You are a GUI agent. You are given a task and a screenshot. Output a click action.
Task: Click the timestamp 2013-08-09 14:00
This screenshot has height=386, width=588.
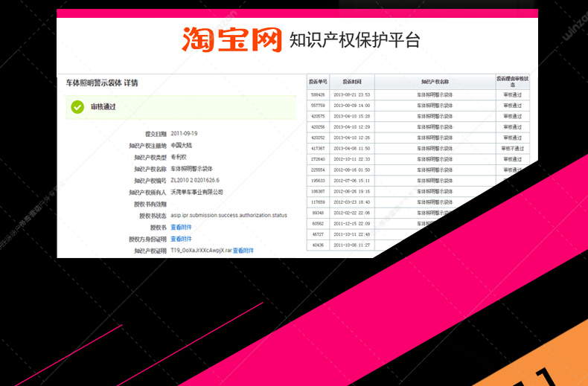click(352, 106)
